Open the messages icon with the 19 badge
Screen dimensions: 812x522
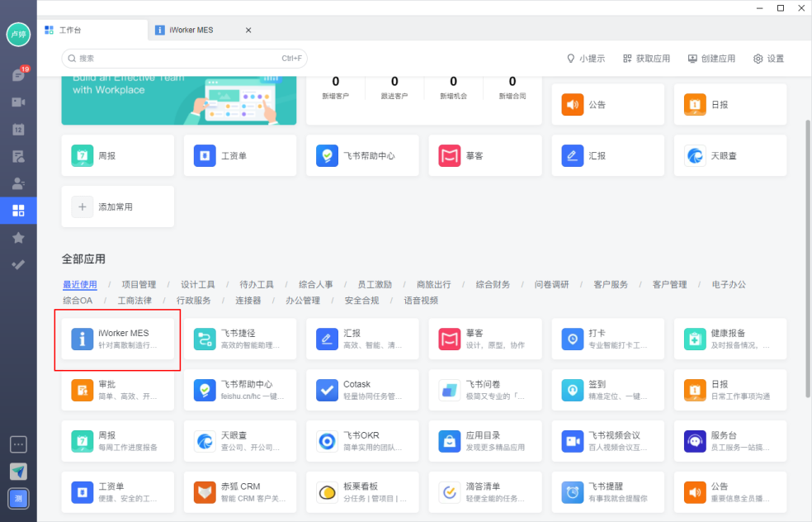(19, 75)
